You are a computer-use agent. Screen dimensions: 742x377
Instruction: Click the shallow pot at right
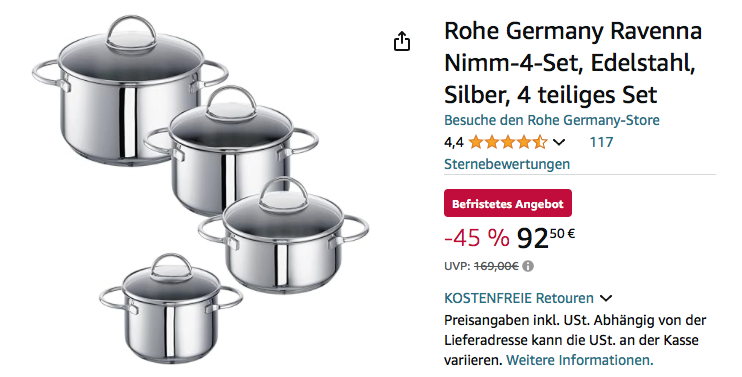283,235
